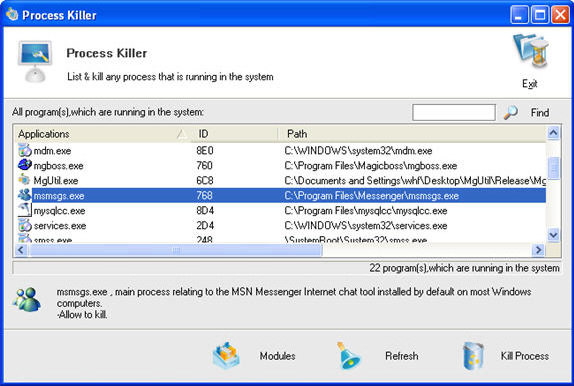Click path C:\Program Files\Magicboss\mgboss.exe
Screen dimensions: 574x386
click(x=370, y=166)
